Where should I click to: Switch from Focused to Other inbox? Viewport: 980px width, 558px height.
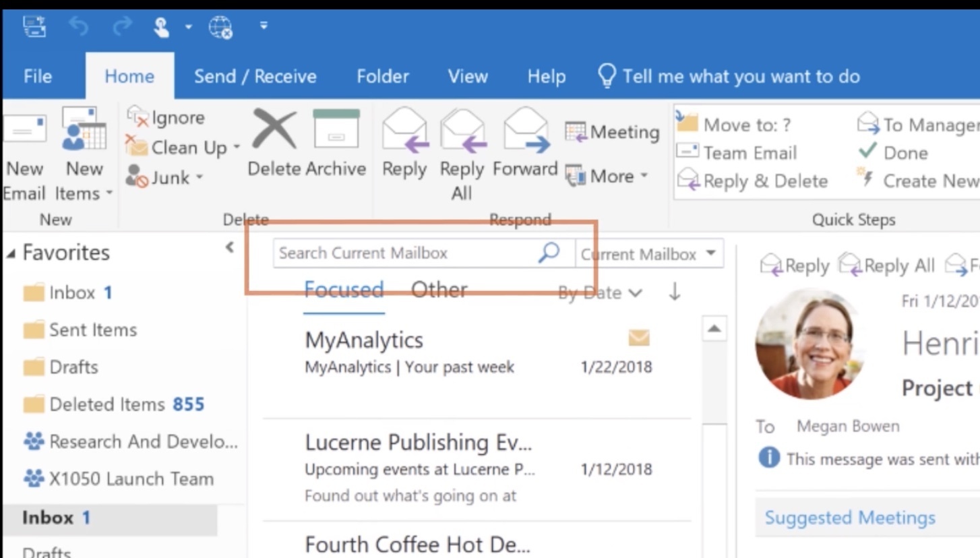click(x=439, y=289)
